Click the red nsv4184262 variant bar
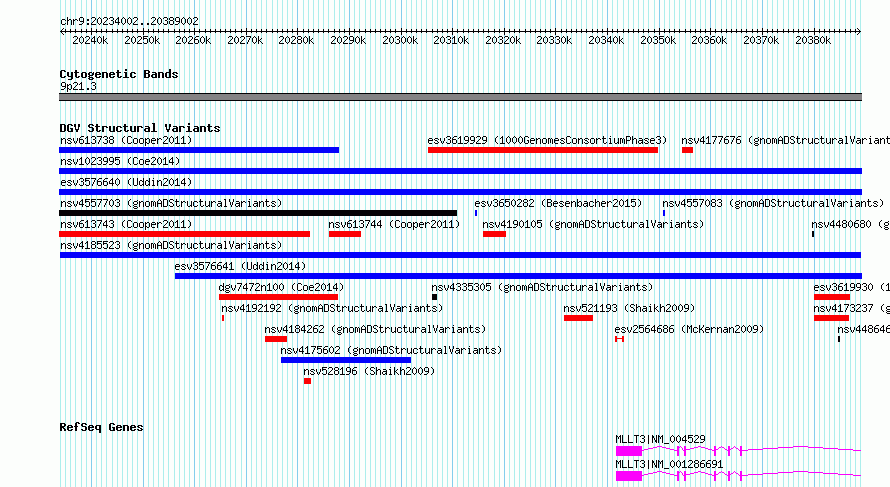Image resolution: width=890 pixels, height=487 pixels. 276,339
